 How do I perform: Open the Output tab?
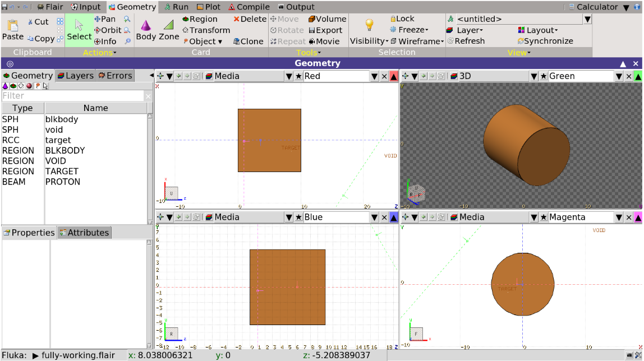point(296,7)
